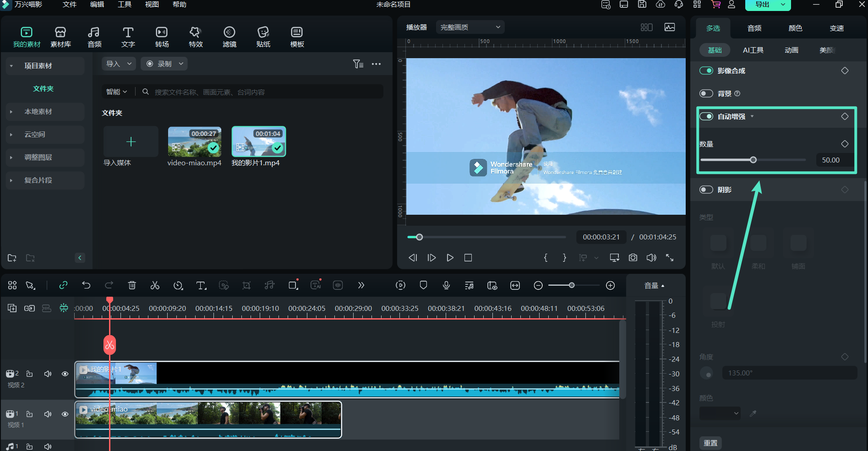Viewport: 868px width, 451px height.
Task: Open the 文字 text titles tab
Action: pos(128,37)
